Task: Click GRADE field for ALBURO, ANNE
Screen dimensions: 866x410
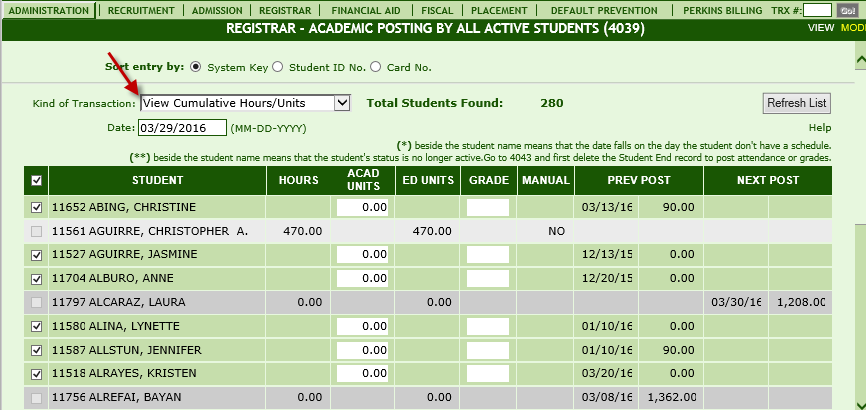Action: [x=488, y=278]
